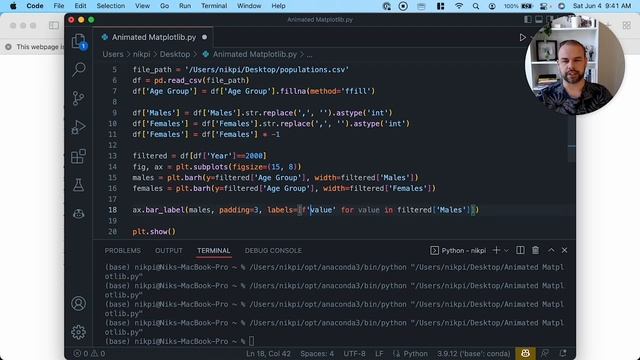
Task: Open the Explorer view in activity bar
Action: 78,41
